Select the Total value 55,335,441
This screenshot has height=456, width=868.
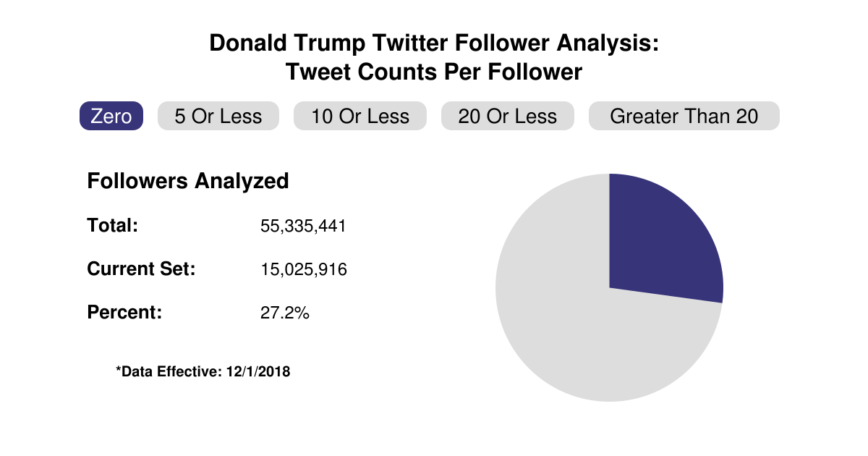pos(304,225)
